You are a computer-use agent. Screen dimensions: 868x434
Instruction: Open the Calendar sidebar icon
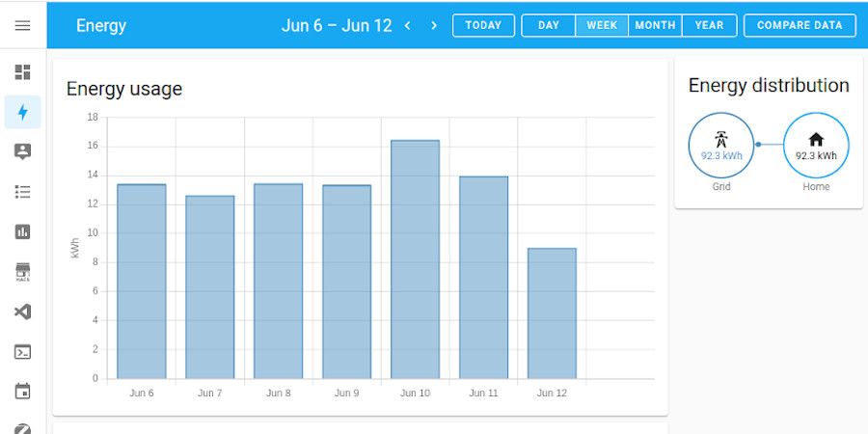22,392
